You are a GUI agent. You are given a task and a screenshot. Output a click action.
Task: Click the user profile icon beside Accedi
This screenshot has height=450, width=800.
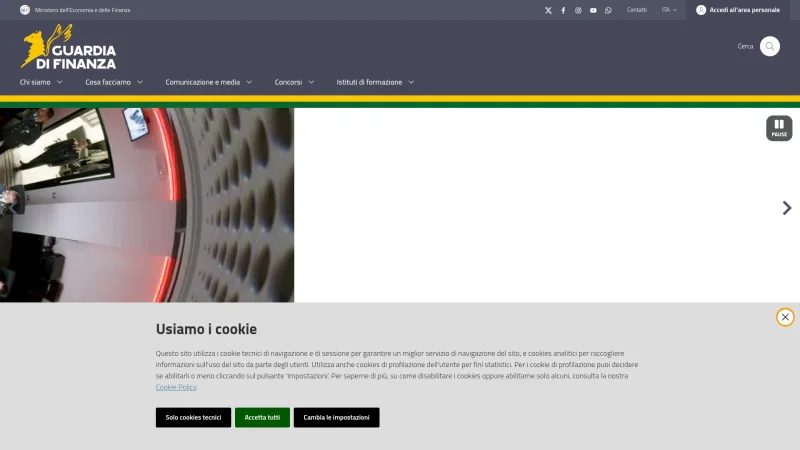[x=701, y=10]
